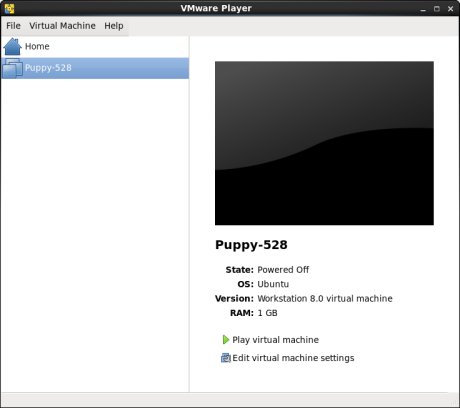Select Puppy-528 in the library list
460x408 pixels.
click(95, 68)
